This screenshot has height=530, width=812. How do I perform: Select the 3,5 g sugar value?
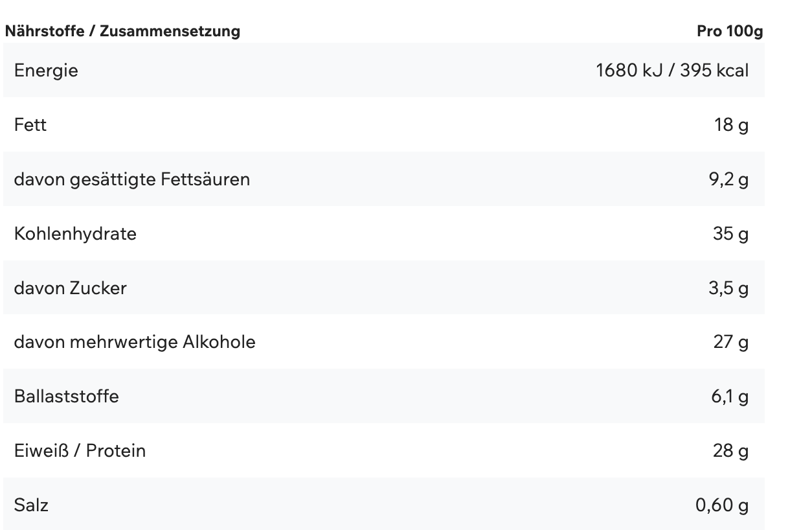pyautogui.click(x=728, y=288)
